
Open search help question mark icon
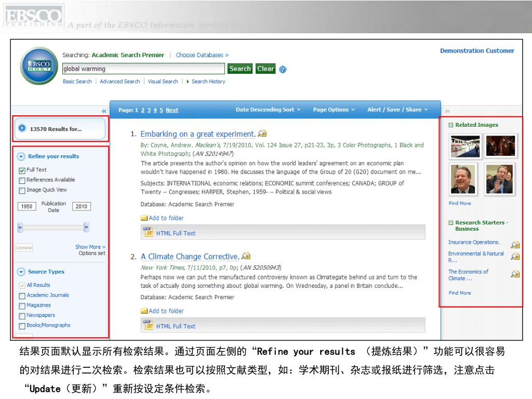[x=283, y=70]
